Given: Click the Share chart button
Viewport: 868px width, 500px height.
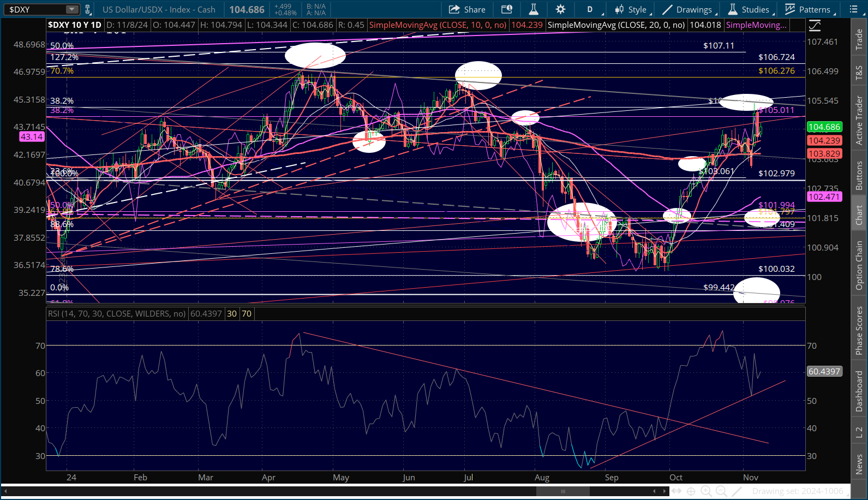Looking at the screenshot, I should 467,9.
